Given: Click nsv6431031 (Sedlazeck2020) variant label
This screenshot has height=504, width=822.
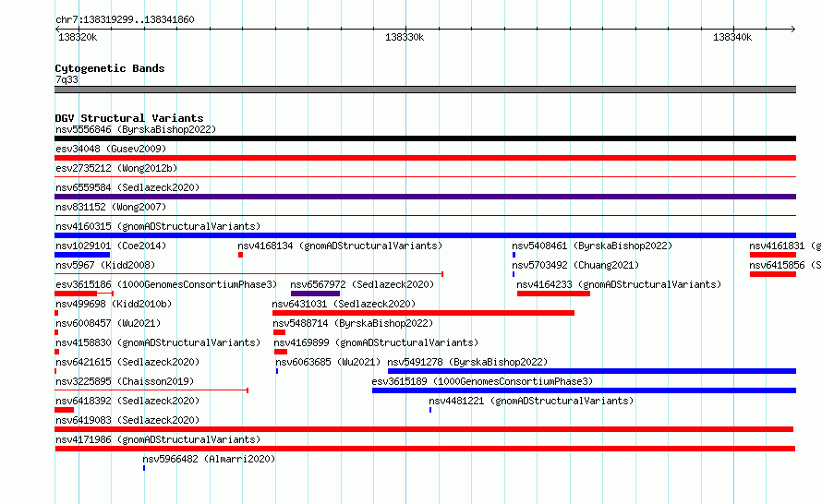Looking at the screenshot, I should pos(344,304).
